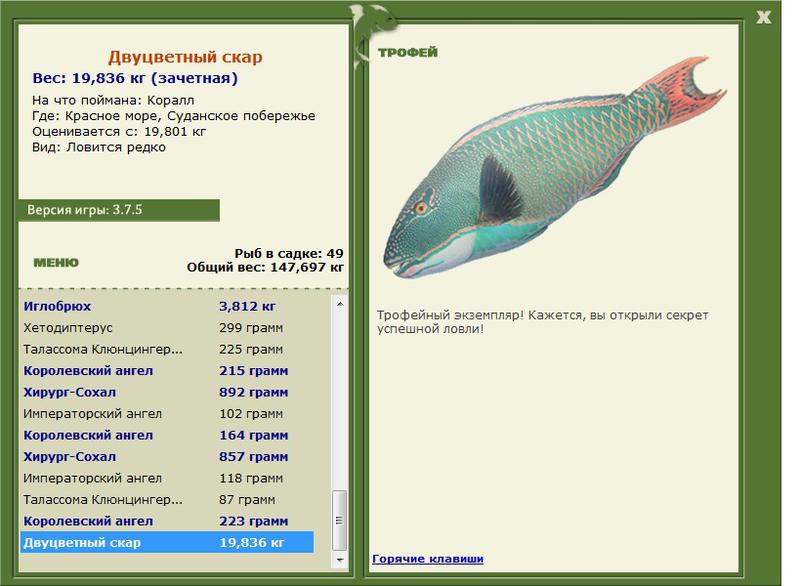Select Императорский ангел 102 грамм row
The image size is (800, 586).
(167, 414)
